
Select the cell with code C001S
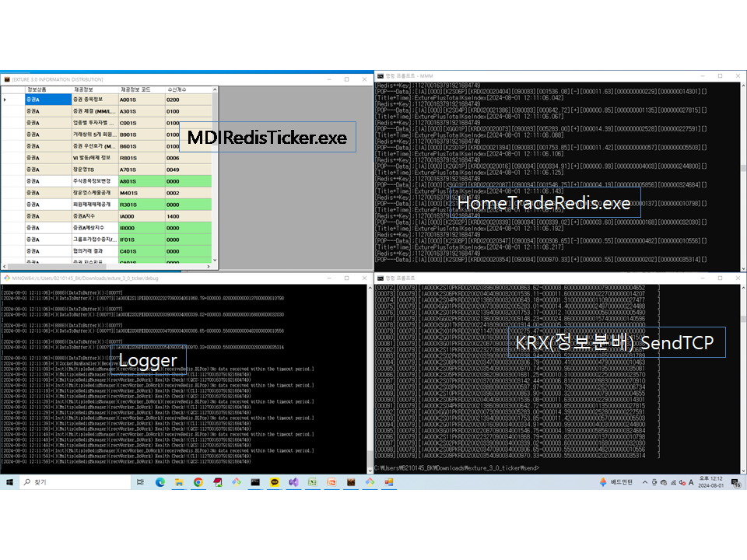click(142, 123)
